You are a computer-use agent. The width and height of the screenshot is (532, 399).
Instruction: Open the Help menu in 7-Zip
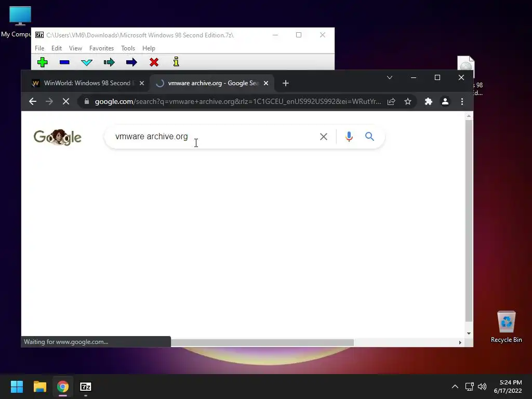click(149, 48)
